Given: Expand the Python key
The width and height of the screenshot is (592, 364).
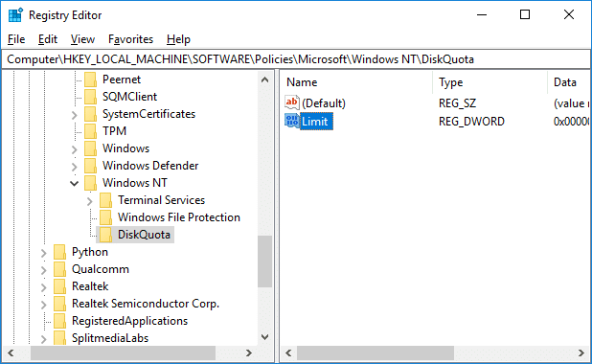Looking at the screenshot, I should (x=44, y=253).
